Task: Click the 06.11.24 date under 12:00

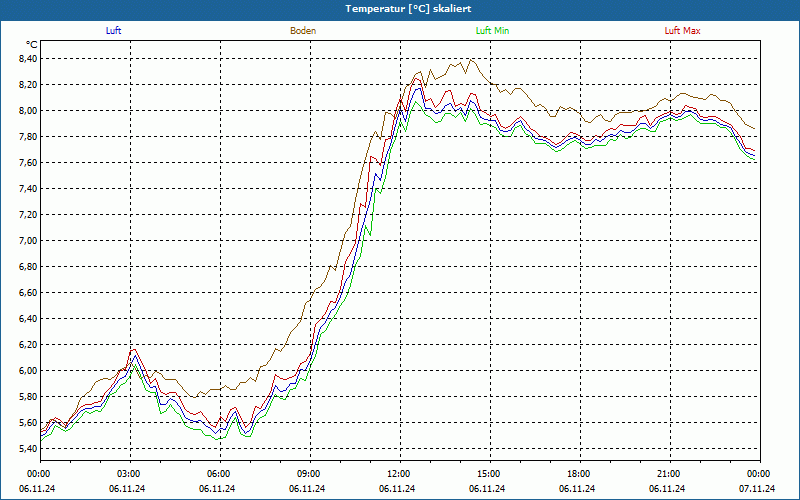Action: coord(397,488)
